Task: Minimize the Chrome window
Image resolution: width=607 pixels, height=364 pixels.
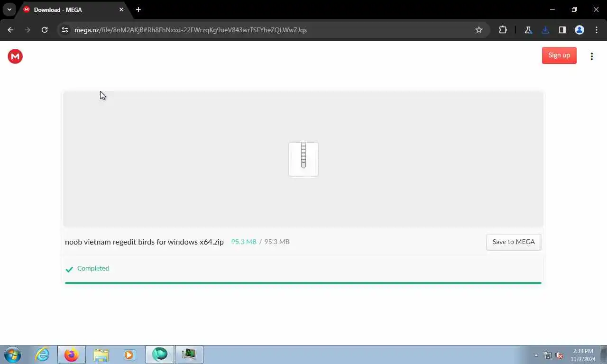Action: coord(552,9)
